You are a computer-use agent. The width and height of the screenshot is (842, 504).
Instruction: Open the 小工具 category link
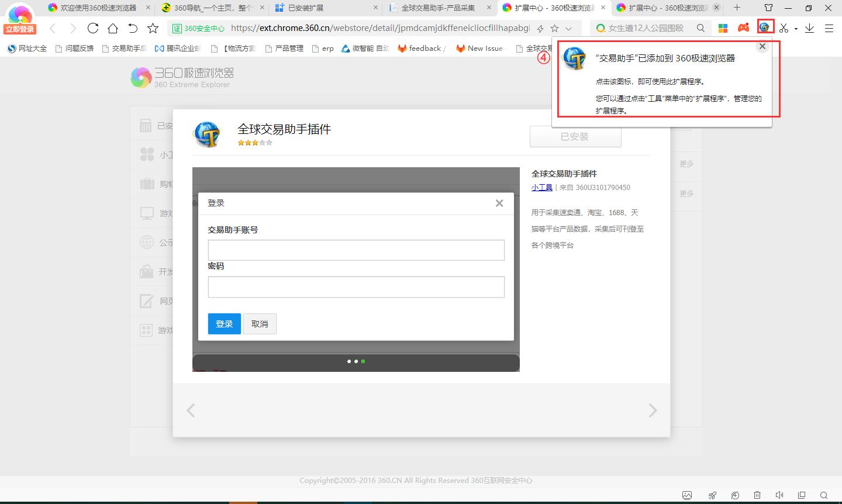[x=541, y=188]
